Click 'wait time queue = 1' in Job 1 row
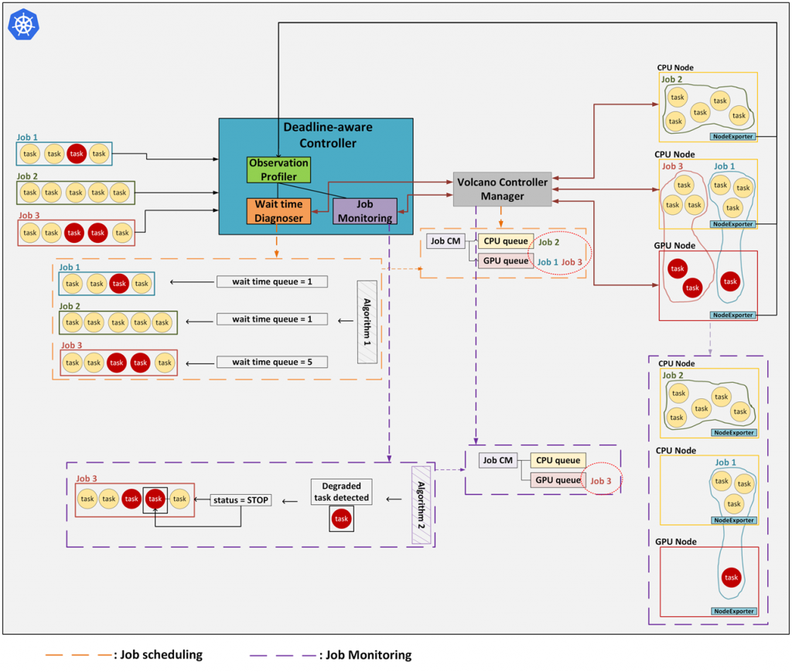 [x=272, y=281]
